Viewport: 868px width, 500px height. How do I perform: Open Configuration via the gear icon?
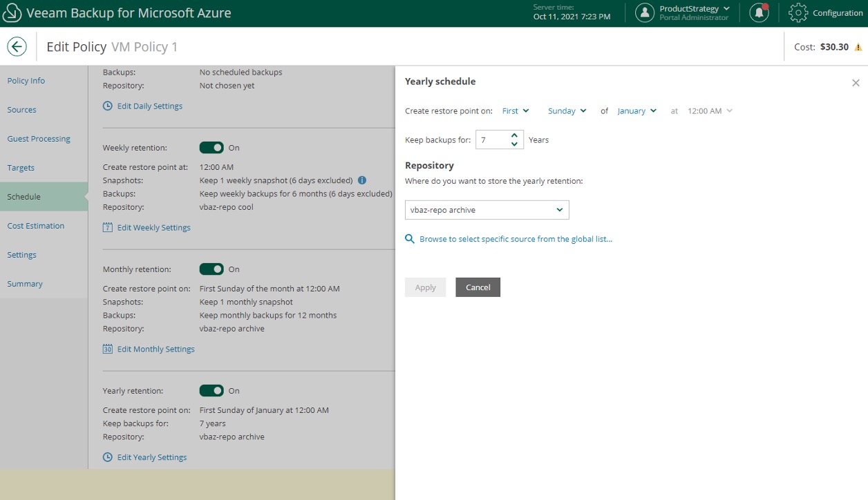[797, 12]
